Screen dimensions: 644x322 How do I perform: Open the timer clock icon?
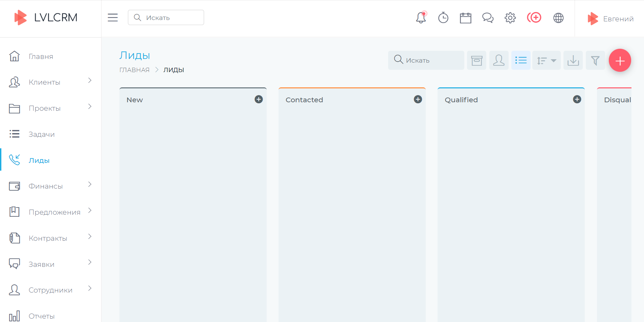[x=443, y=18]
